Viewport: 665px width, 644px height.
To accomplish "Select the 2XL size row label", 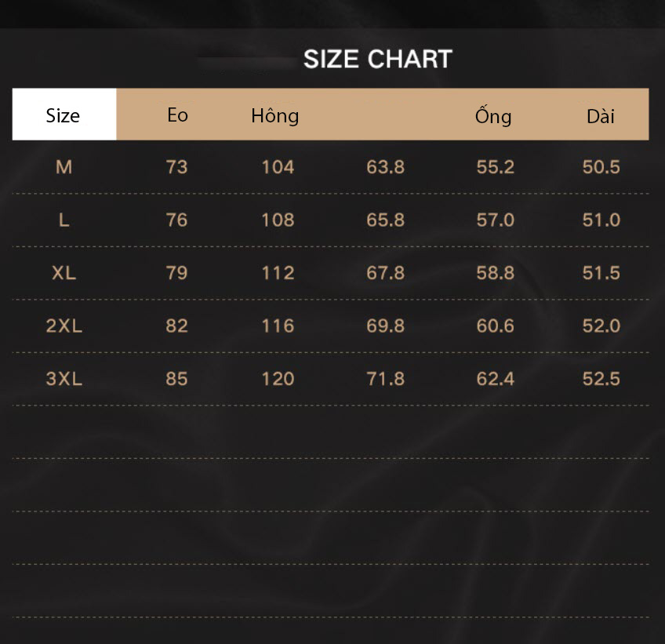I will click(x=64, y=326).
